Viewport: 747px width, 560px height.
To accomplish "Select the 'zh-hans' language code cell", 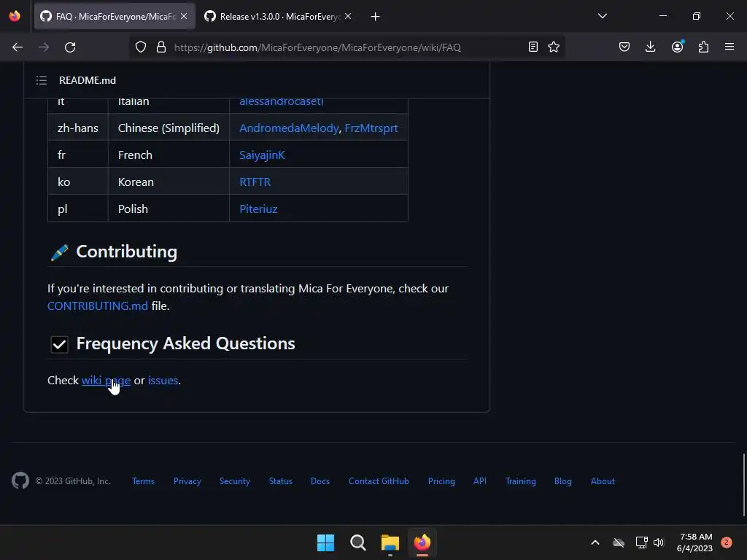I will click(77, 128).
